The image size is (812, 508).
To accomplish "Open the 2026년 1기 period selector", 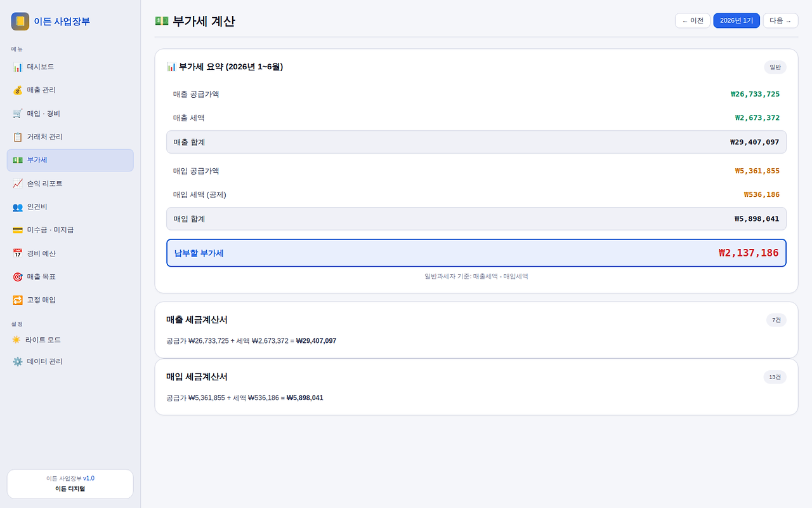I will click(x=737, y=20).
